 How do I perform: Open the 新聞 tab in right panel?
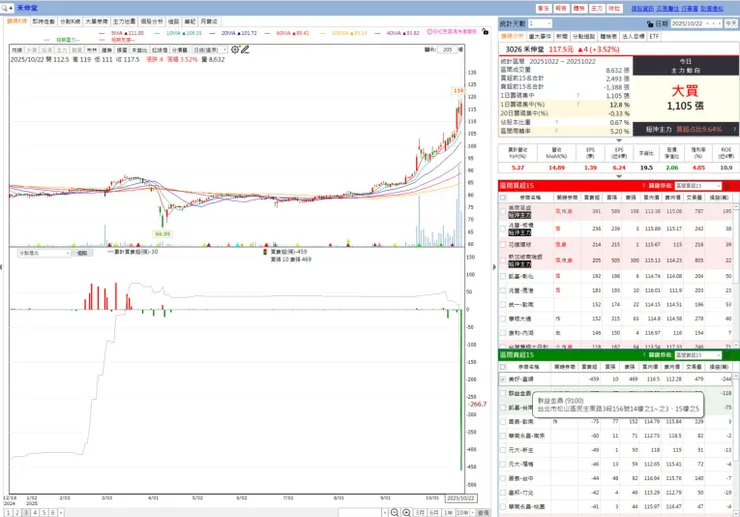pos(562,36)
